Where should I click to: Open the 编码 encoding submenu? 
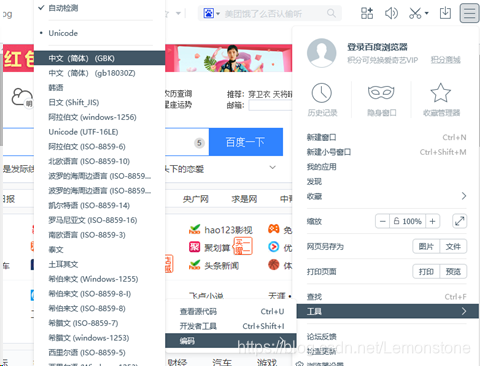pyautogui.click(x=231, y=341)
